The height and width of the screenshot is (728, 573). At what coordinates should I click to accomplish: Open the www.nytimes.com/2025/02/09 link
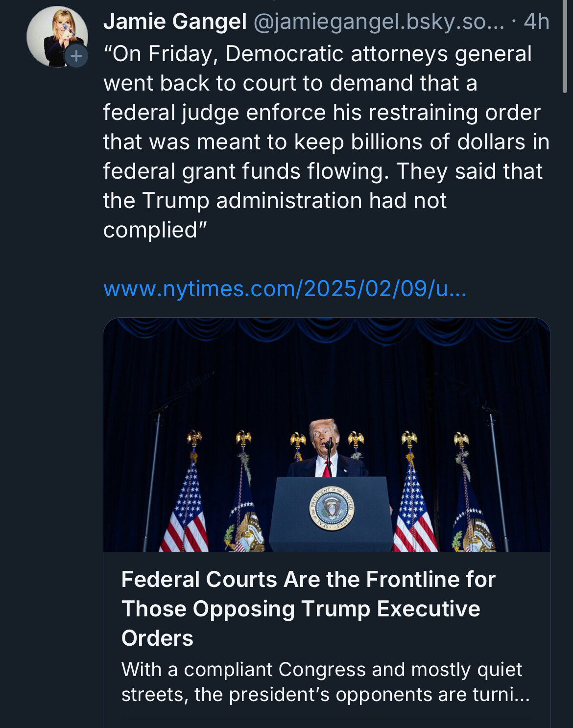(285, 289)
